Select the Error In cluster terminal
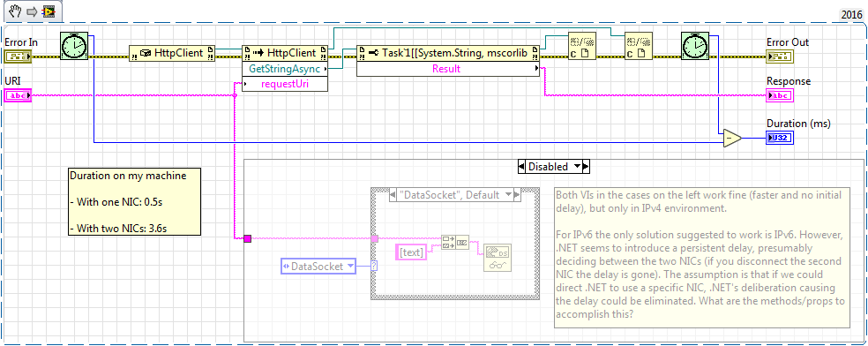The image size is (868, 346). click(18, 56)
